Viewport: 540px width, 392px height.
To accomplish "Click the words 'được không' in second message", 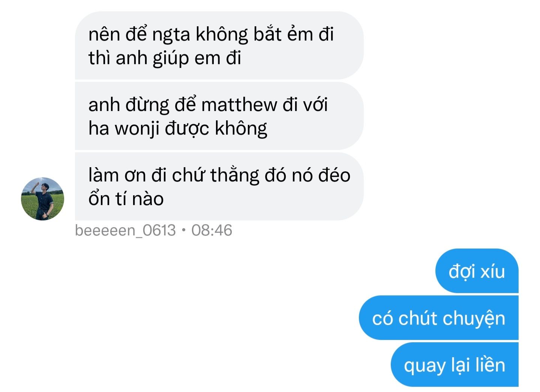I will 216,129.
